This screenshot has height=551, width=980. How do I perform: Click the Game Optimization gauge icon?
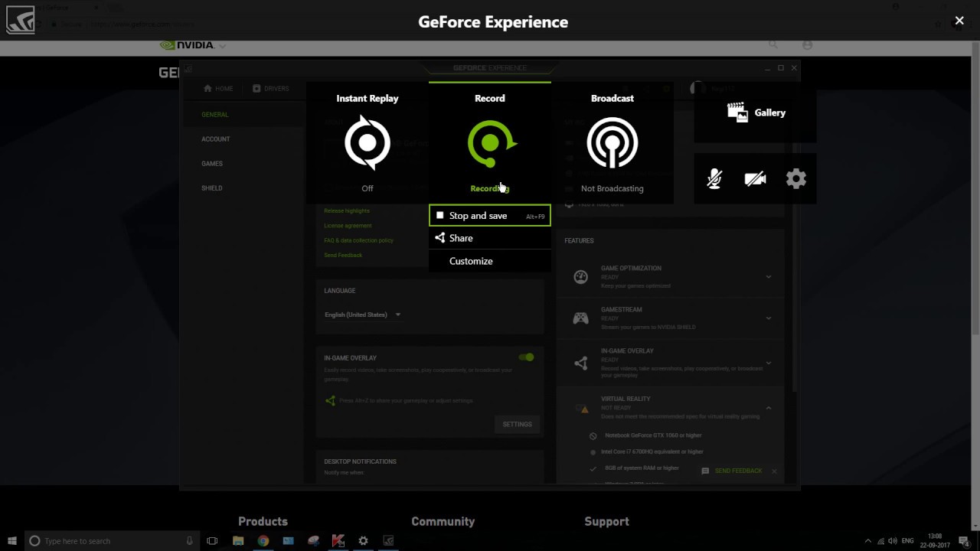(581, 276)
